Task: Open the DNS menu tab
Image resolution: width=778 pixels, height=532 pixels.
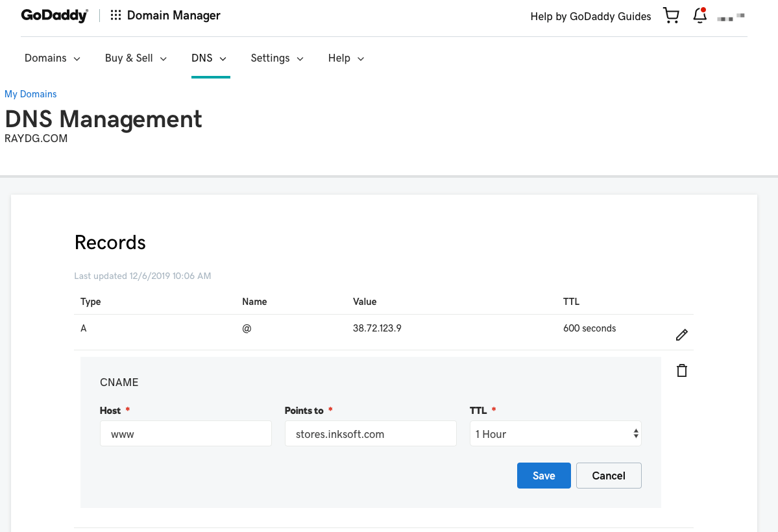Action: coord(209,58)
